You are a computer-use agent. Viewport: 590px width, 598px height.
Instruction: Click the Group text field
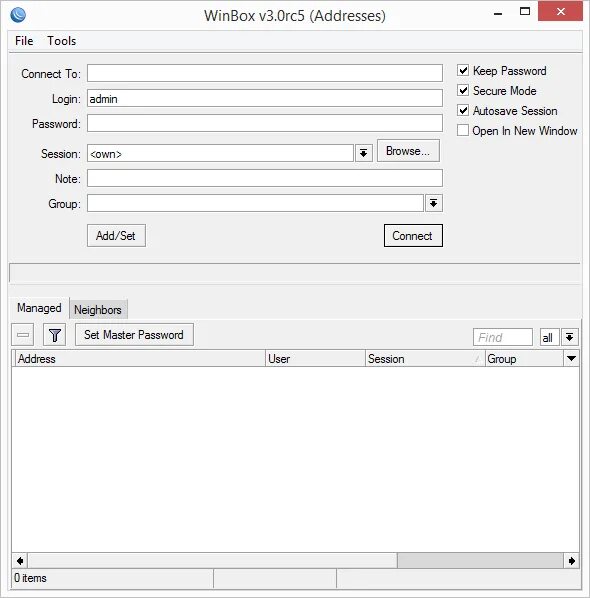tap(256, 203)
